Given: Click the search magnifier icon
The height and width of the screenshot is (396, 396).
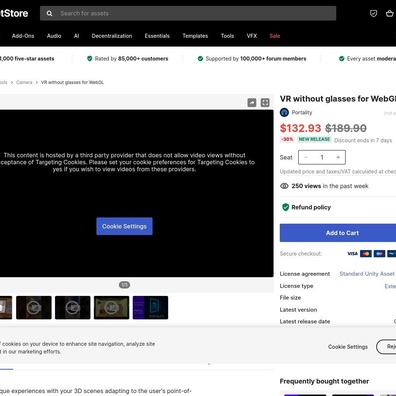Looking at the screenshot, I should click(x=49, y=14).
